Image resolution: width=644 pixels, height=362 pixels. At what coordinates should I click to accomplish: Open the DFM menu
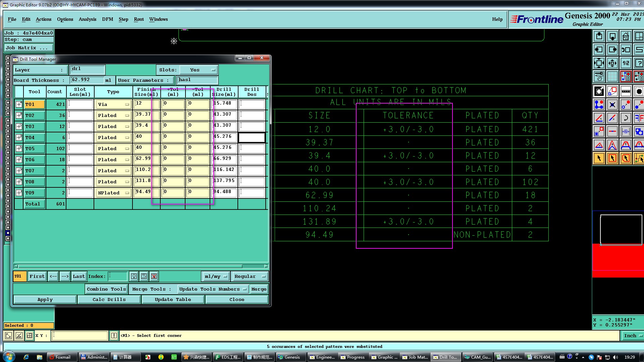[107, 19]
